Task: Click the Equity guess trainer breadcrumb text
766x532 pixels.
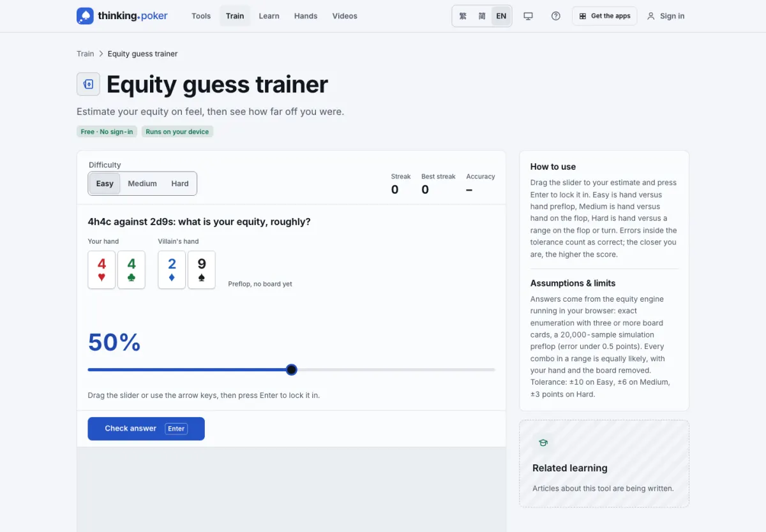Action: [x=143, y=54]
